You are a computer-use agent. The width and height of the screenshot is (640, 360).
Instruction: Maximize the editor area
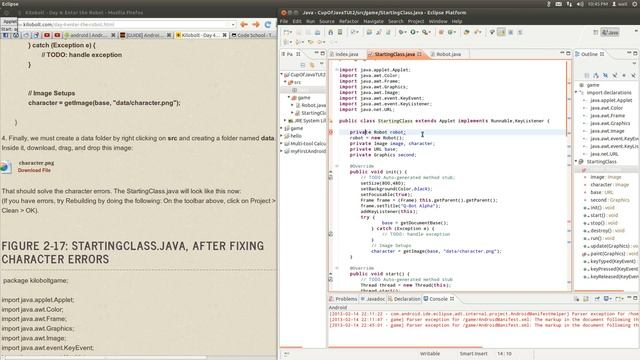click(568, 53)
